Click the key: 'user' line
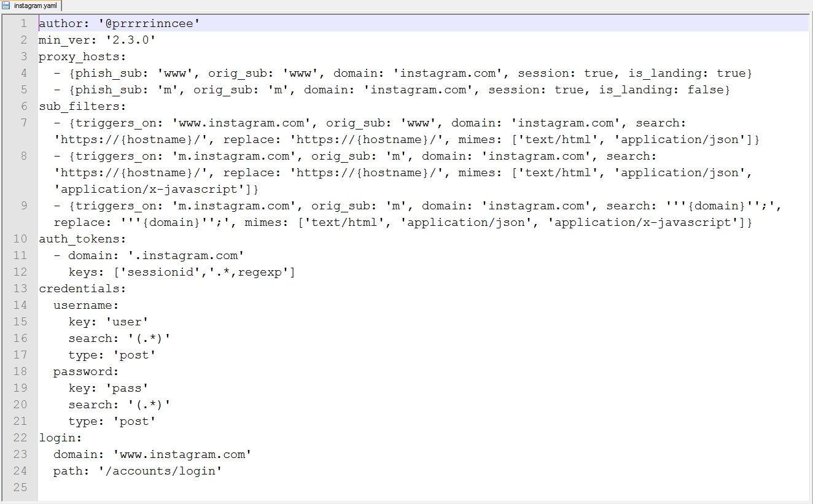Viewport: 813px width, 504px height. click(x=108, y=322)
